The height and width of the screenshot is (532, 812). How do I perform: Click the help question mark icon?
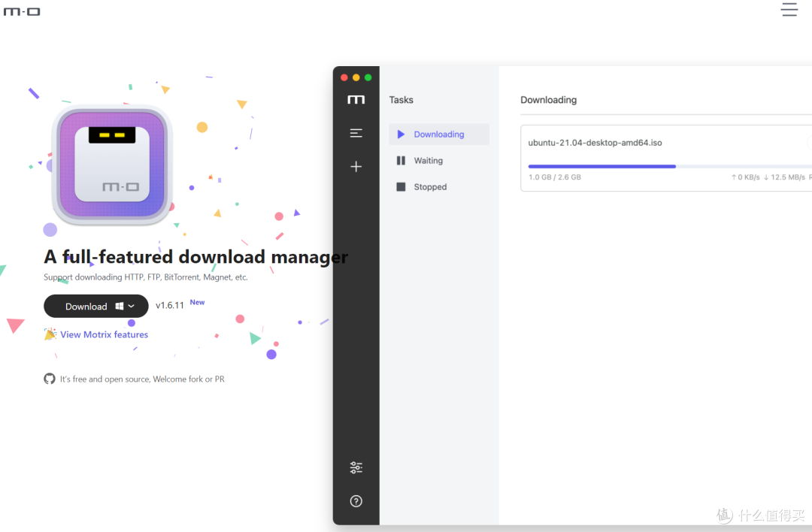pos(356,501)
